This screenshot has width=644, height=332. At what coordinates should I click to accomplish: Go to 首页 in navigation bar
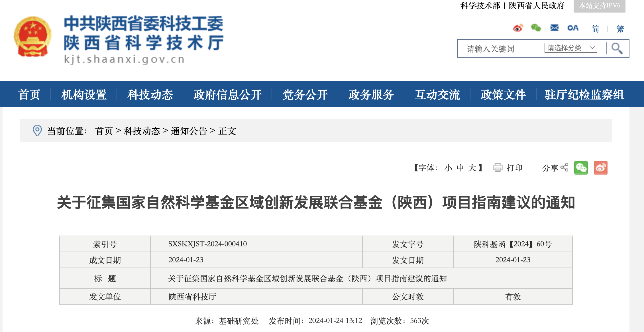[29, 94]
